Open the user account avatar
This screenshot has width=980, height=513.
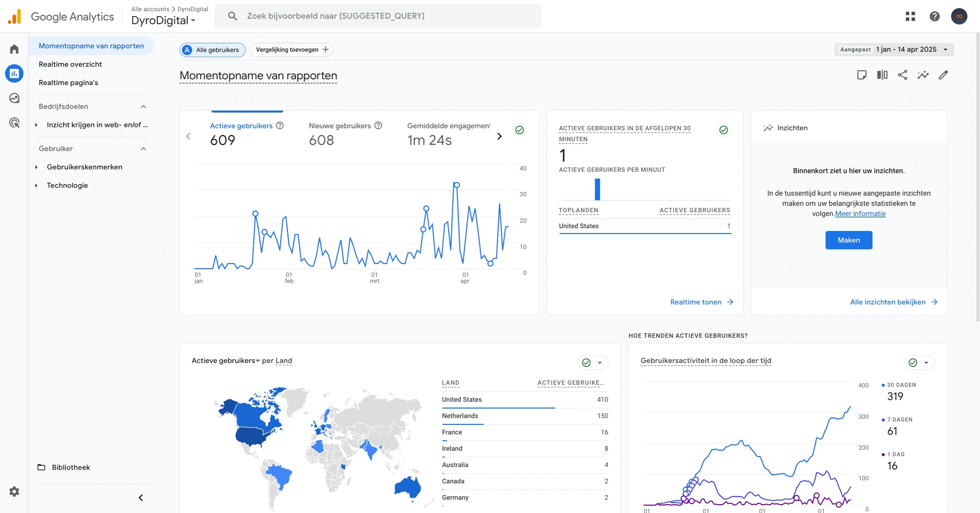pyautogui.click(x=959, y=16)
